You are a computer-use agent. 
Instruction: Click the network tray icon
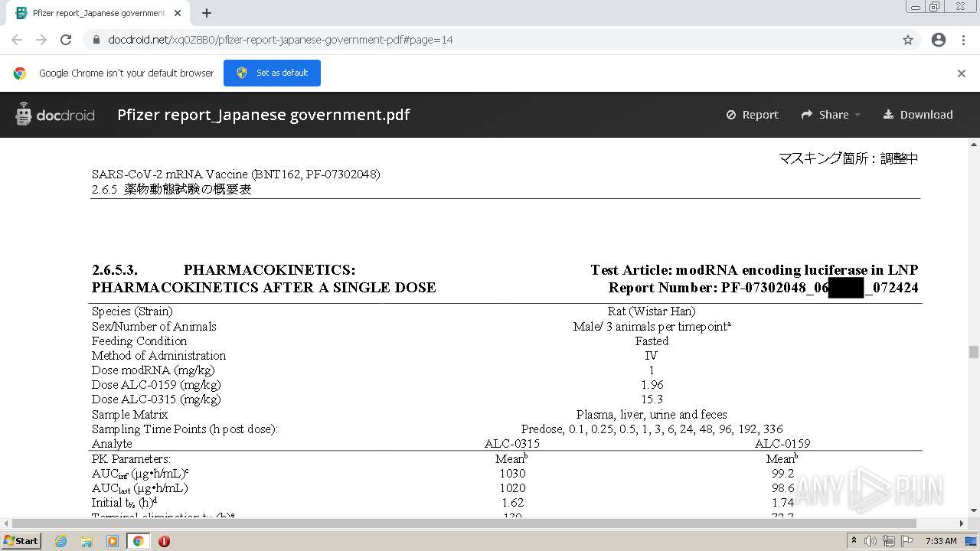click(x=889, y=541)
